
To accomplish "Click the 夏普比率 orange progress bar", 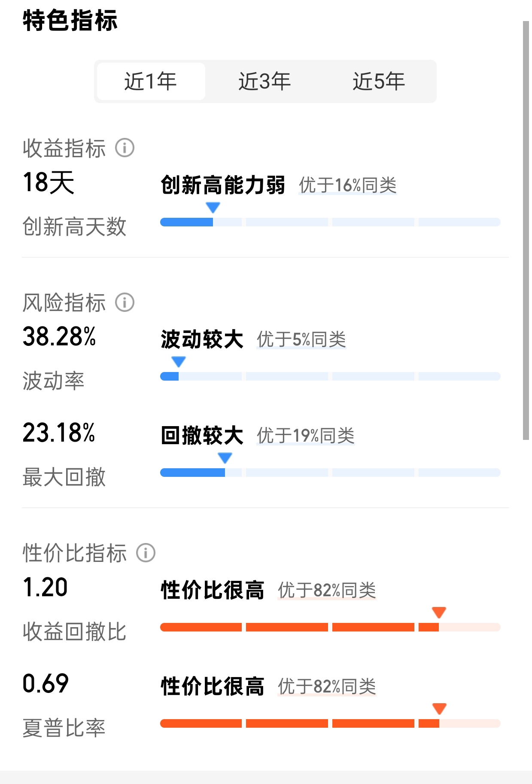I will coord(330,723).
